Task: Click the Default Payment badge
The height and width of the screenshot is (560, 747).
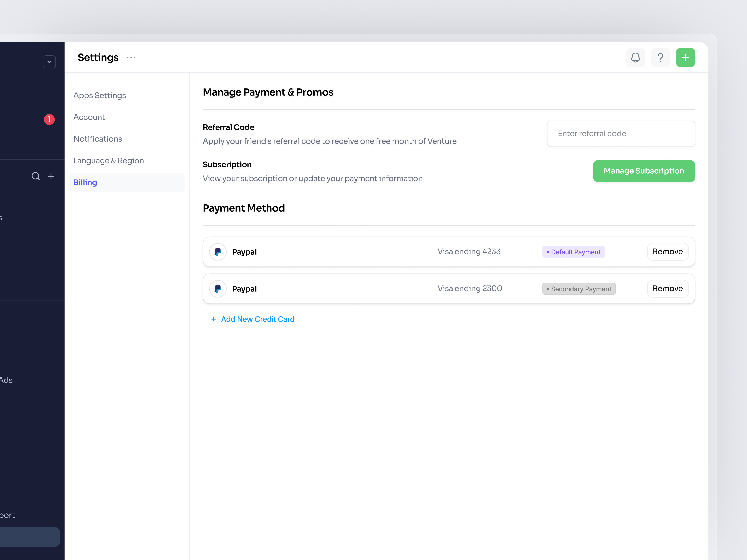Action: pos(573,252)
